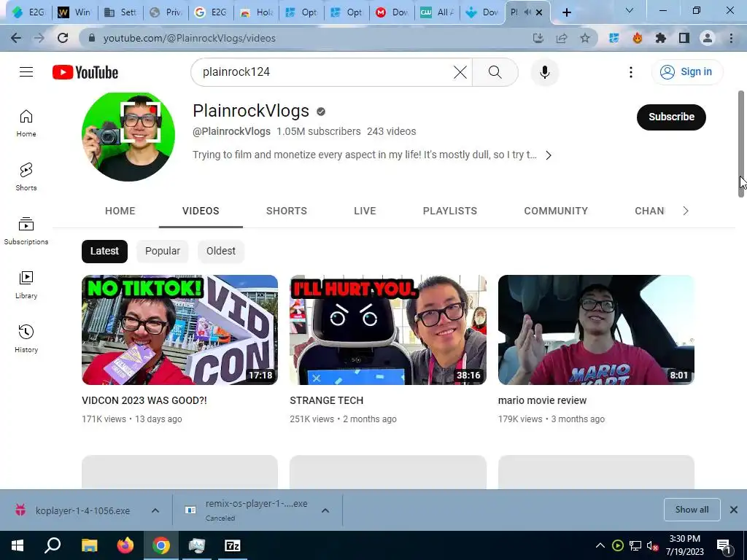Switch to the PLAYLISTS channel tab
Viewport: 747px width, 560px height.
point(449,211)
